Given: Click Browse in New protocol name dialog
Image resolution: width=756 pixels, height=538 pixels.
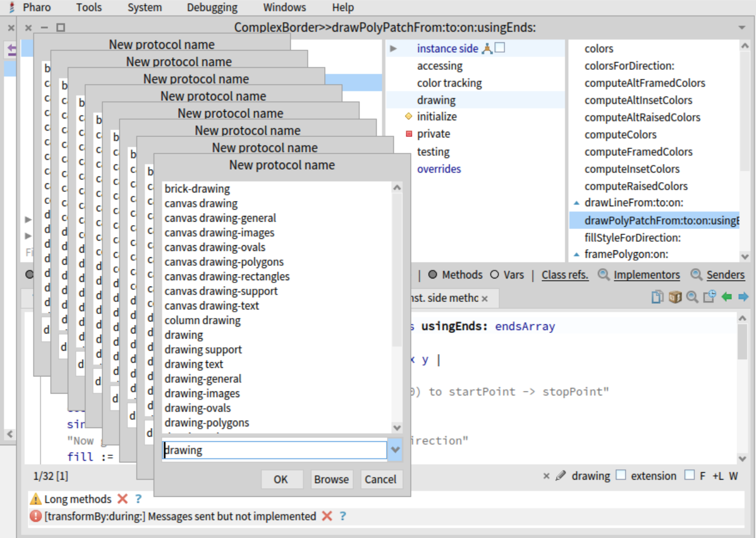Looking at the screenshot, I should click(331, 479).
